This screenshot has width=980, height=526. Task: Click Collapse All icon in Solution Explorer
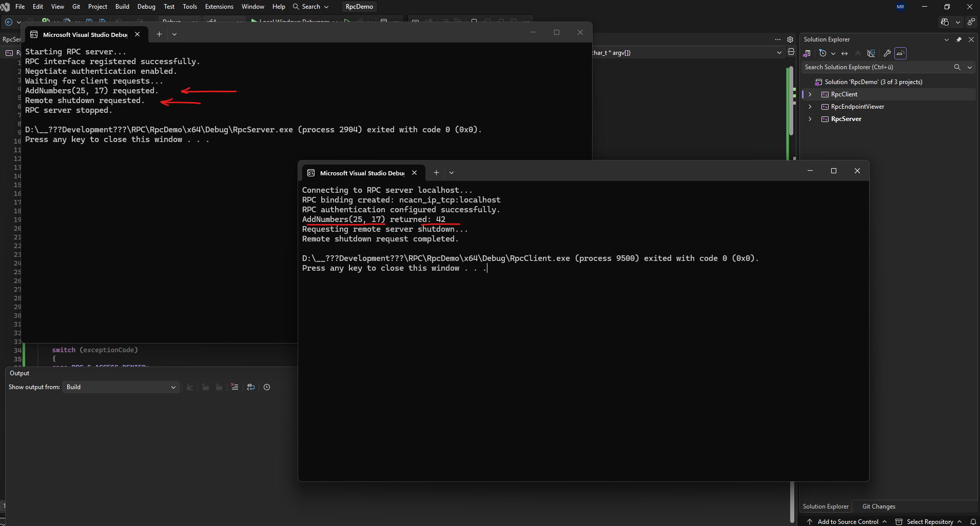[858, 53]
